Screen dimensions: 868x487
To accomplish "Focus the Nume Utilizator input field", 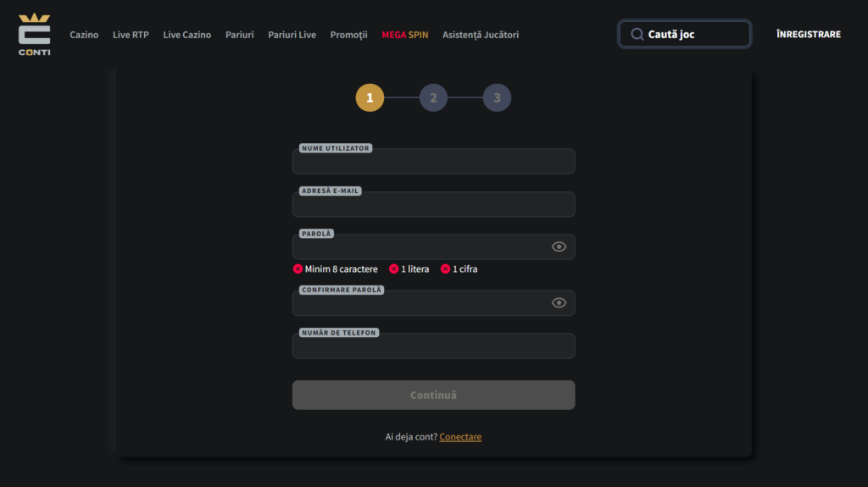I will click(x=433, y=163).
